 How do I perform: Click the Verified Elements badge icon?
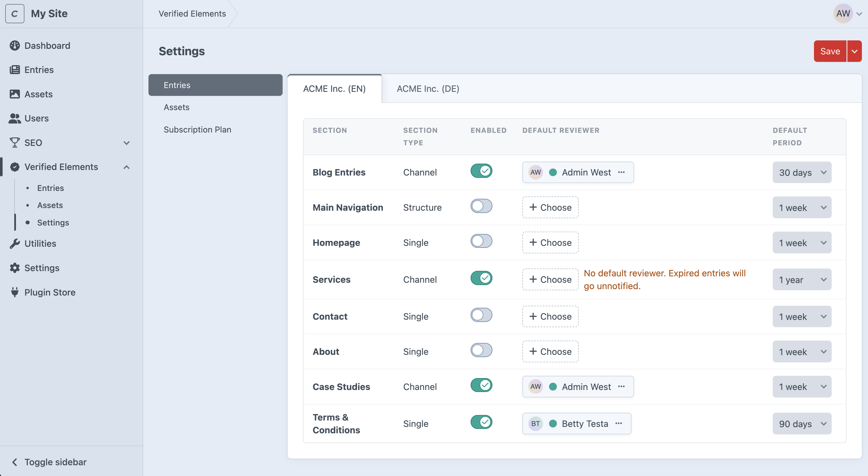(x=15, y=167)
